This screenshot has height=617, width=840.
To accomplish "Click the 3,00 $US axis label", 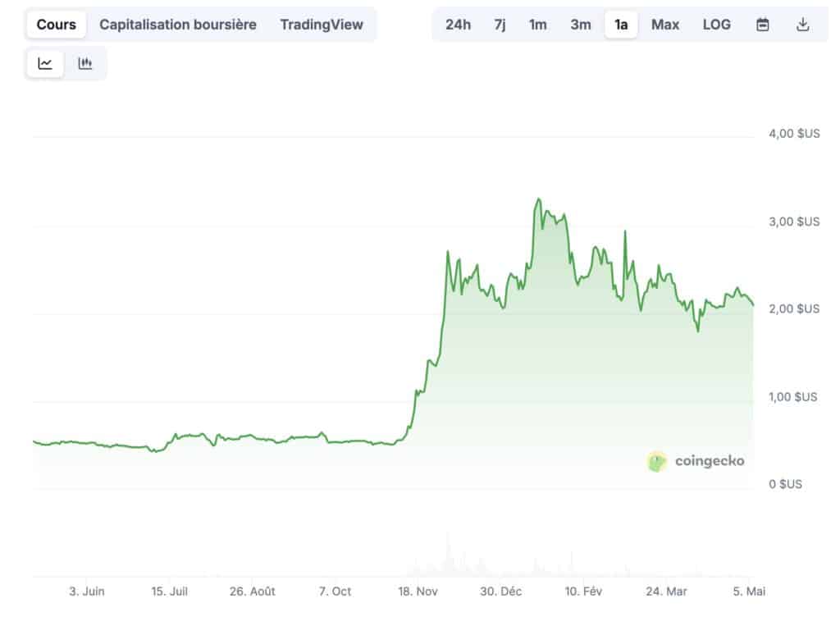I will 794,222.
